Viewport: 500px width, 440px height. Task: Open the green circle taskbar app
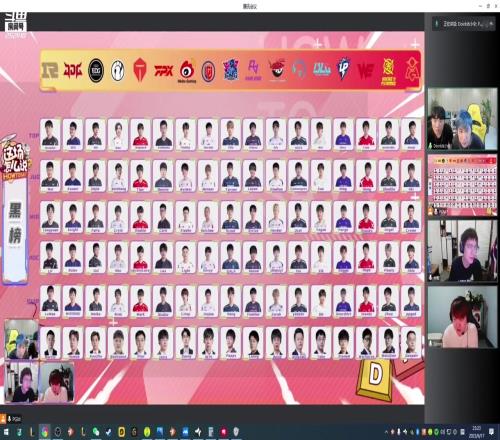147,432
